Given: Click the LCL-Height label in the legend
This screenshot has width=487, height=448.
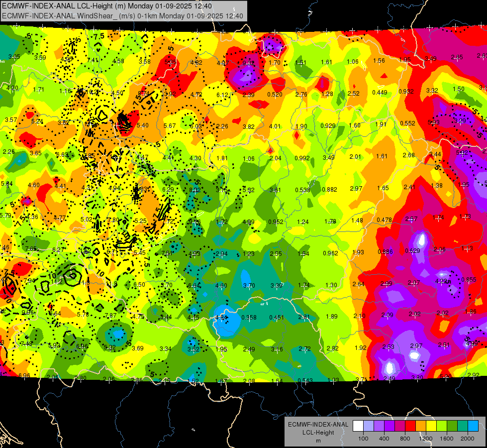Looking at the screenshot, I should click(x=318, y=433).
